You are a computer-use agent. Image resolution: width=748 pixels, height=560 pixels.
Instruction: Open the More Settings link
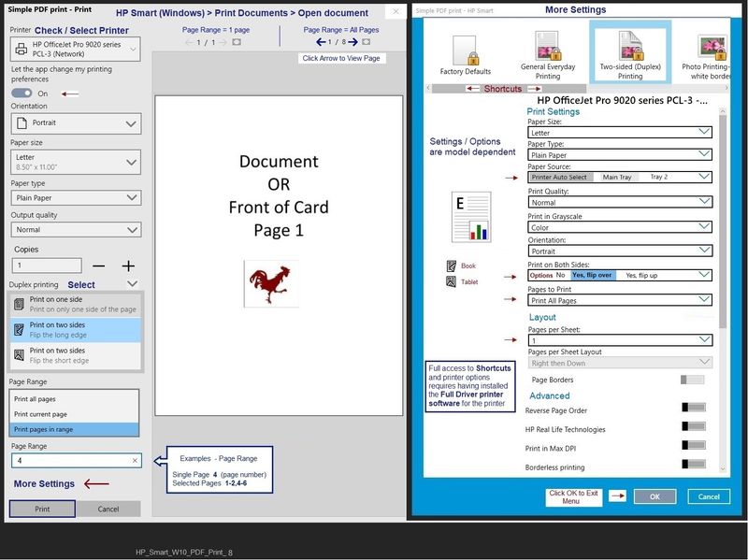(x=44, y=483)
